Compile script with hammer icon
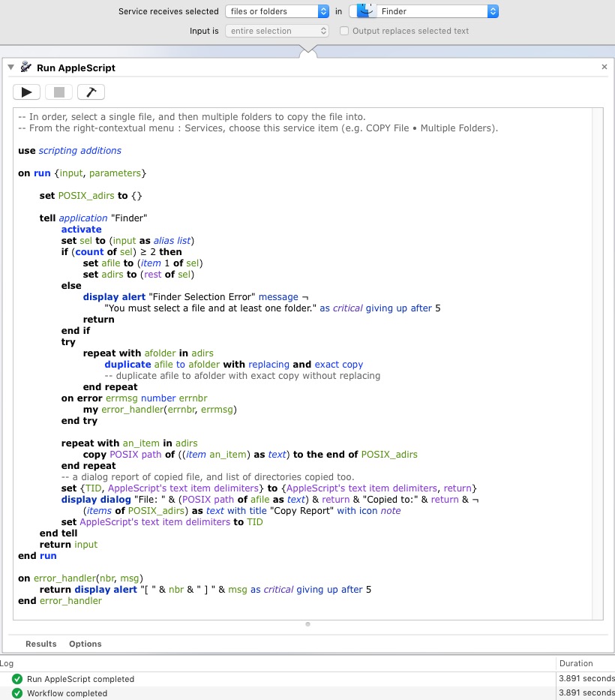The width and height of the screenshot is (615, 700). point(91,92)
